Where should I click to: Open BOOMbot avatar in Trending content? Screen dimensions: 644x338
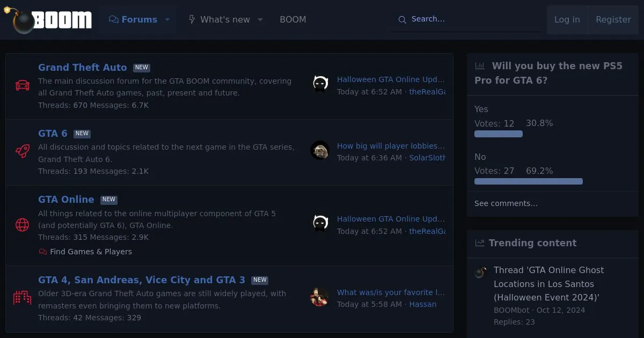pos(480,272)
